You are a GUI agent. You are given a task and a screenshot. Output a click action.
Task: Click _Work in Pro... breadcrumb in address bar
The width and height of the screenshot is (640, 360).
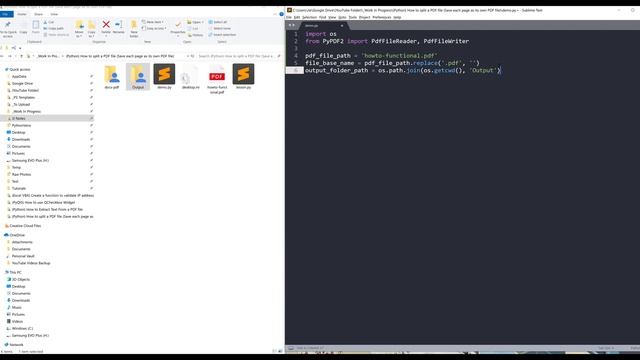[x=48, y=56]
